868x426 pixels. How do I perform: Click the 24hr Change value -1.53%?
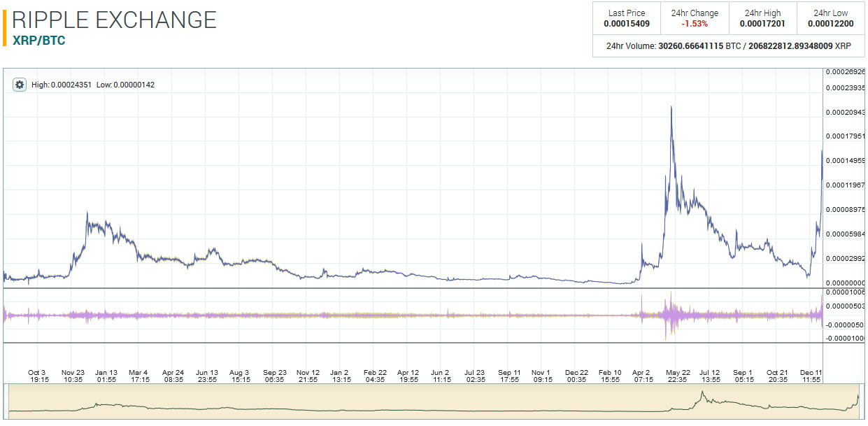point(694,24)
